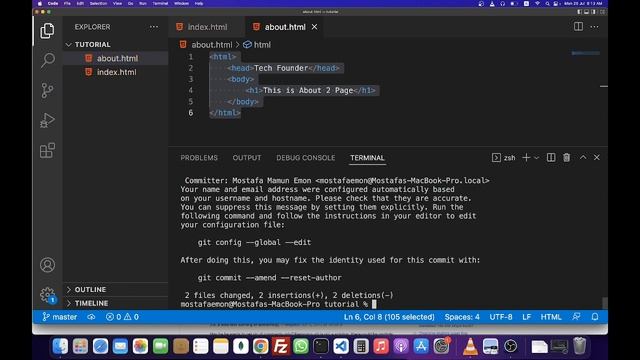Open VLC cone icon in Dock

470,346
